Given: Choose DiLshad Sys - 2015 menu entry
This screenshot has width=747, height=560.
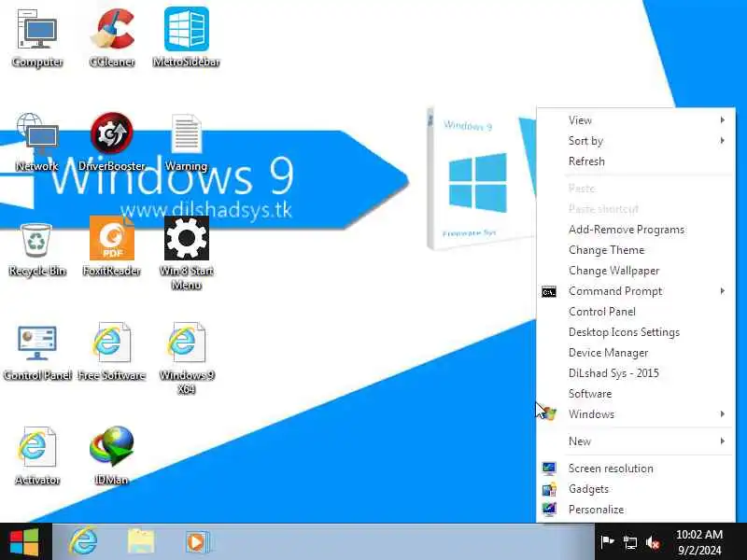Looking at the screenshot, I should (x=636, y=372).
